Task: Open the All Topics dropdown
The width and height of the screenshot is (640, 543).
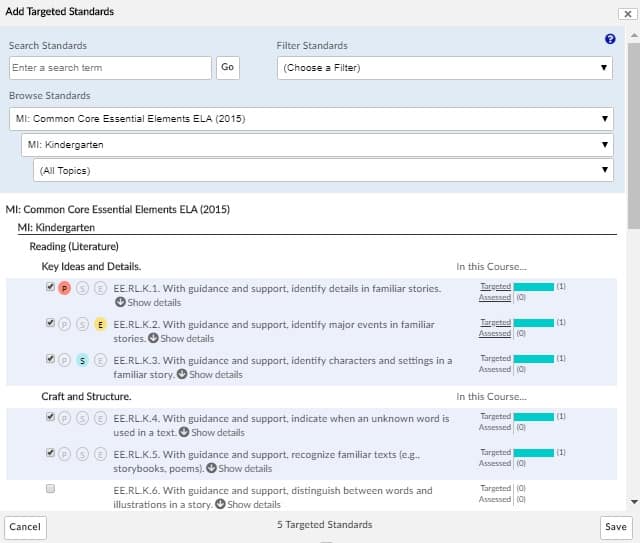Action: [x=323, y=170]
